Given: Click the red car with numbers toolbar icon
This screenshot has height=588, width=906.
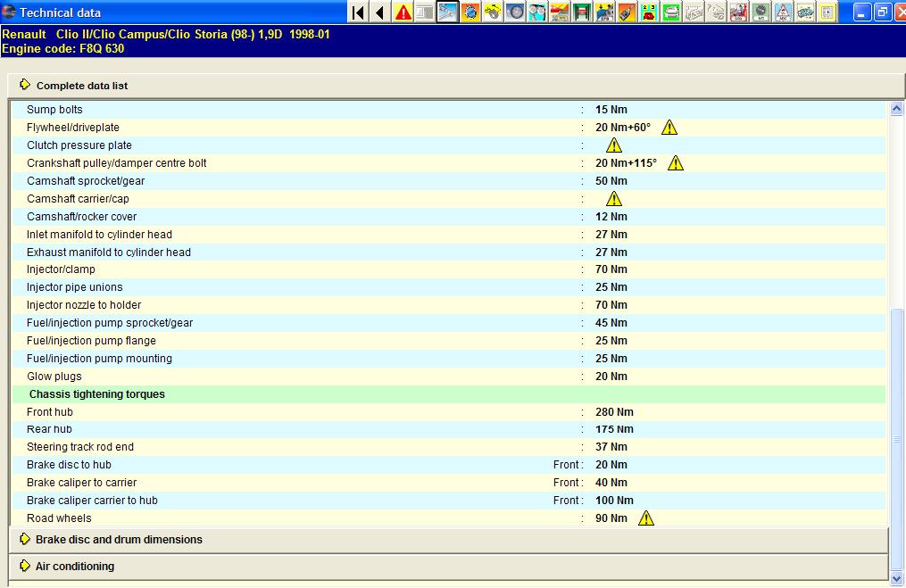Looking at the screenshot, I should point(649,12).
